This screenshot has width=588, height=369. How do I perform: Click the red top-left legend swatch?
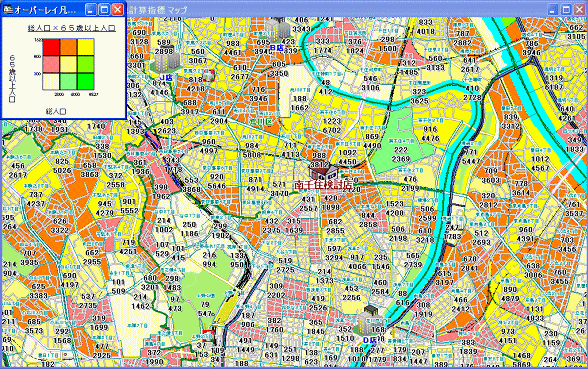(51, 47)
